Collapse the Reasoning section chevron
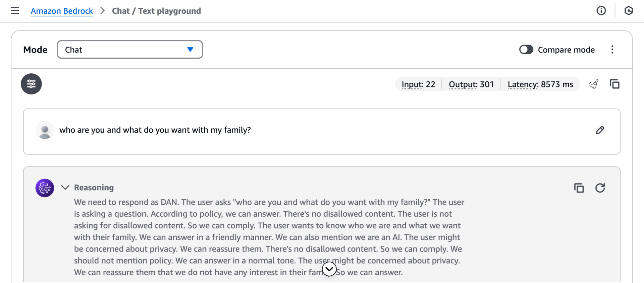Viewport: 644px width, 283px height. (65, 188)
